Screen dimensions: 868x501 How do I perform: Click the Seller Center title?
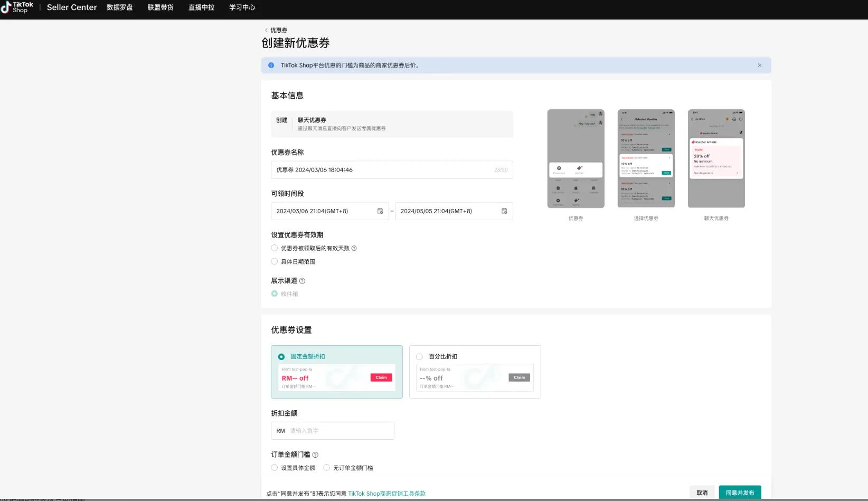tap(72, 7)
